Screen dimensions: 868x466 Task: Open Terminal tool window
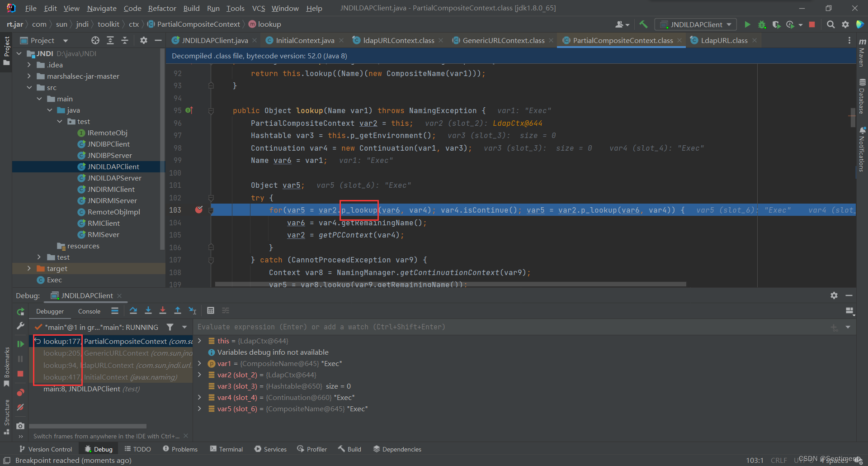click(226, 449)
